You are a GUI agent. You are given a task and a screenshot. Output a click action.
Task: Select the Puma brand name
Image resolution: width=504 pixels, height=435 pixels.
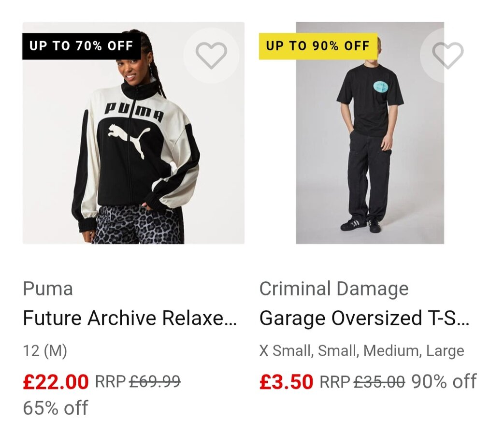(48, 289)
